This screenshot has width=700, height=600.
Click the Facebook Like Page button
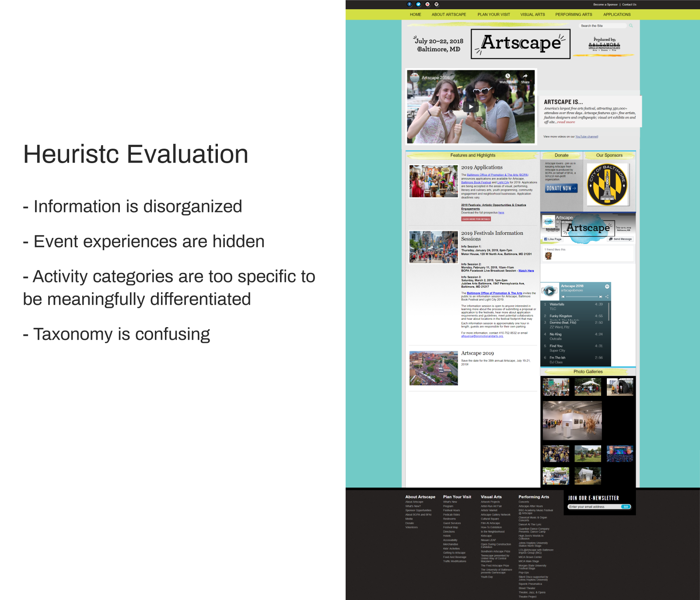[x=553, y=239]
